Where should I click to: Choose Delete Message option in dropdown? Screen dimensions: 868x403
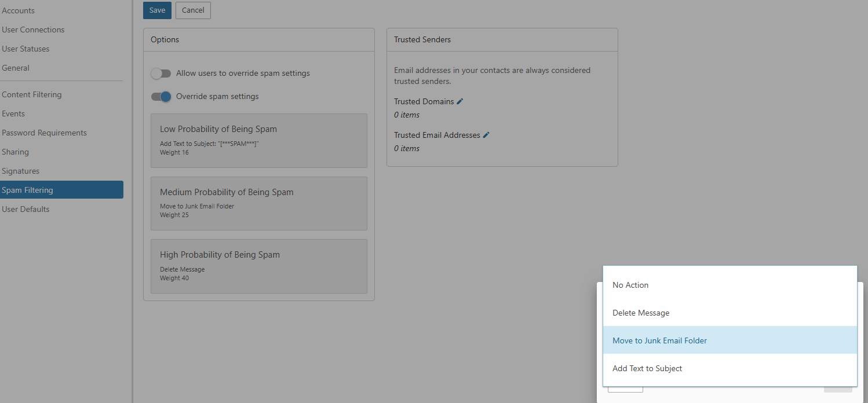tap(641, 313)
